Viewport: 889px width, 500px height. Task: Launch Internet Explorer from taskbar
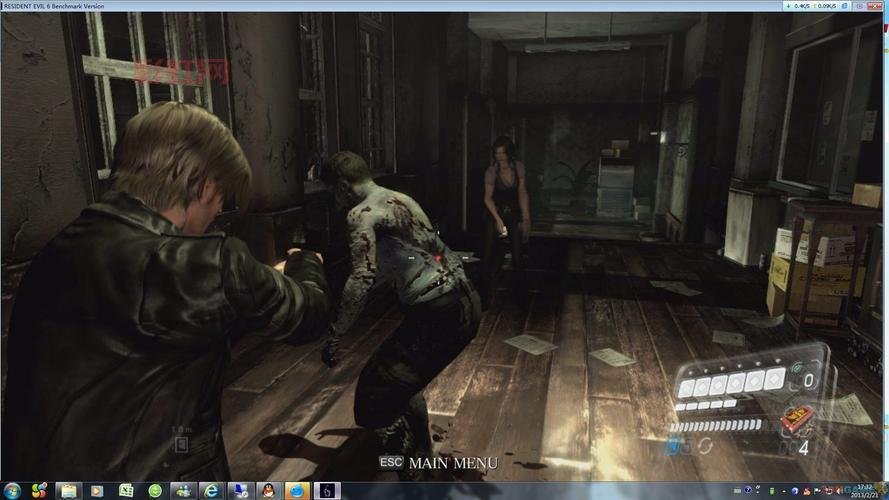pos(211,490)
